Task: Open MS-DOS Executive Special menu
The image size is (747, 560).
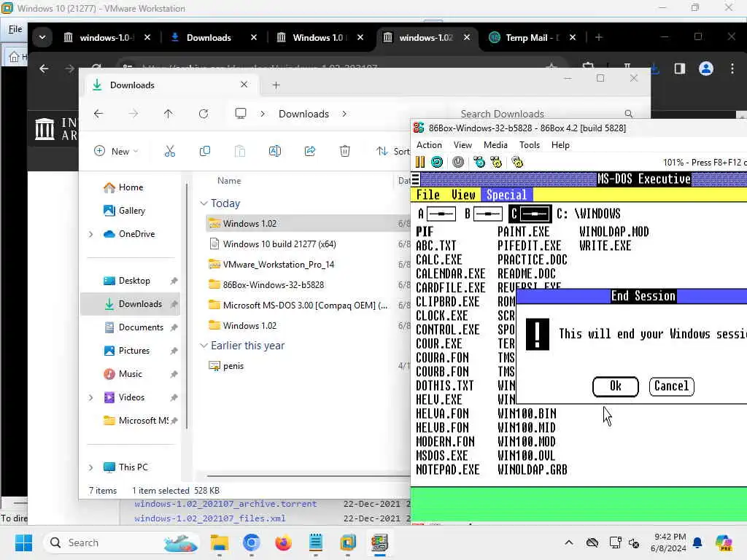Action: pos(506,195)
